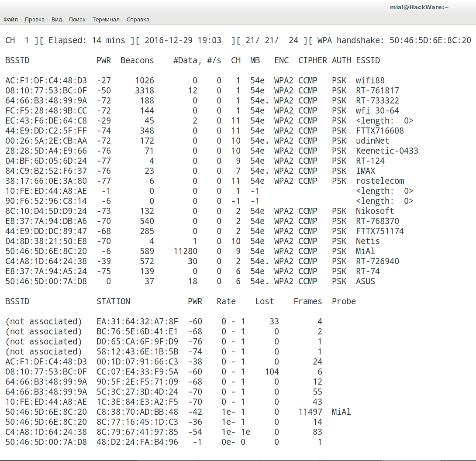Open the Справка menu
Screen dimensions: 476x461
coord(138,20)
